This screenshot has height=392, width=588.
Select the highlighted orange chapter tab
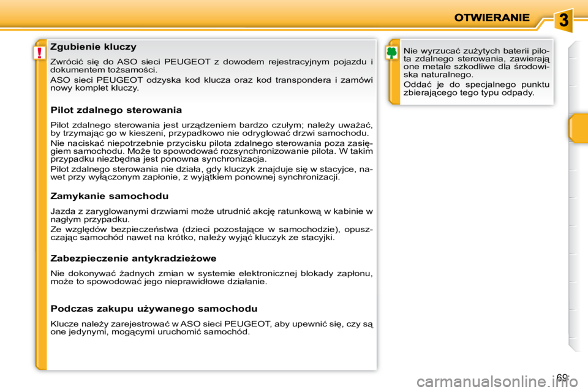point(578,128)
